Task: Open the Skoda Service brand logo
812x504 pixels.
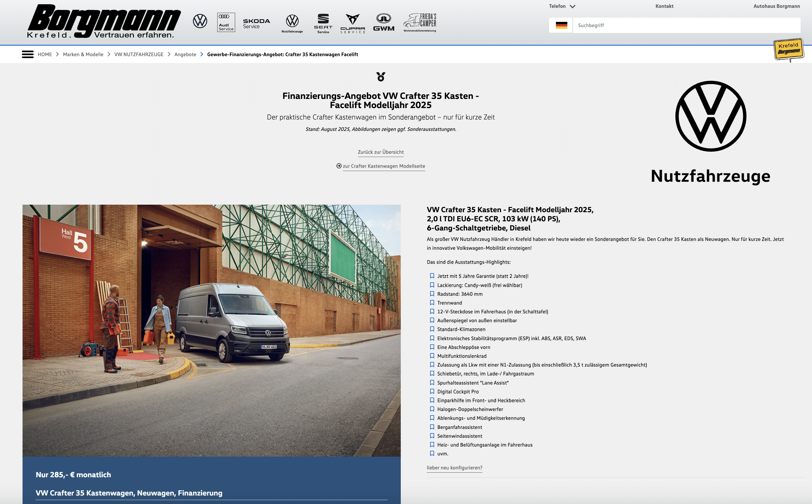Action: pyautogui.click(x=256, y=23)
